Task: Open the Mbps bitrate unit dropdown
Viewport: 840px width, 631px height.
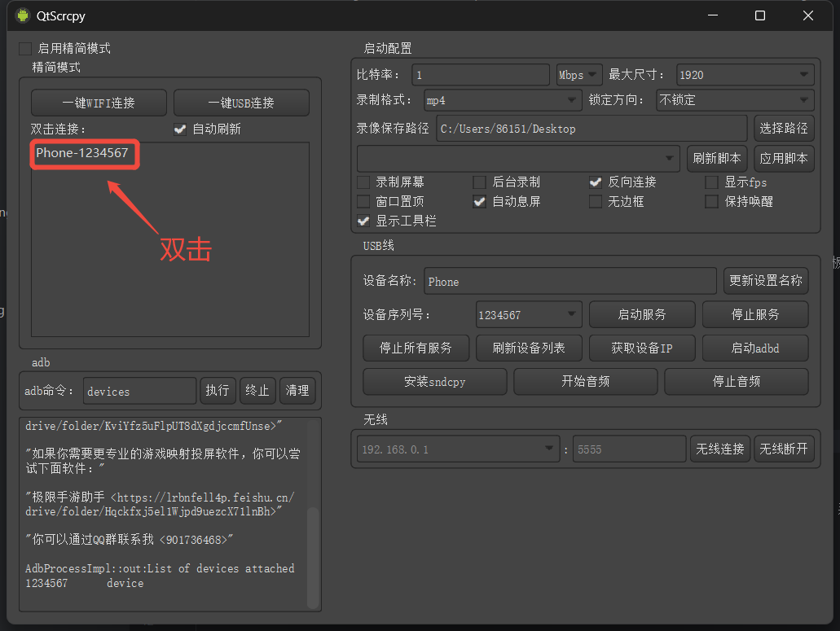Action: point(579,75)
